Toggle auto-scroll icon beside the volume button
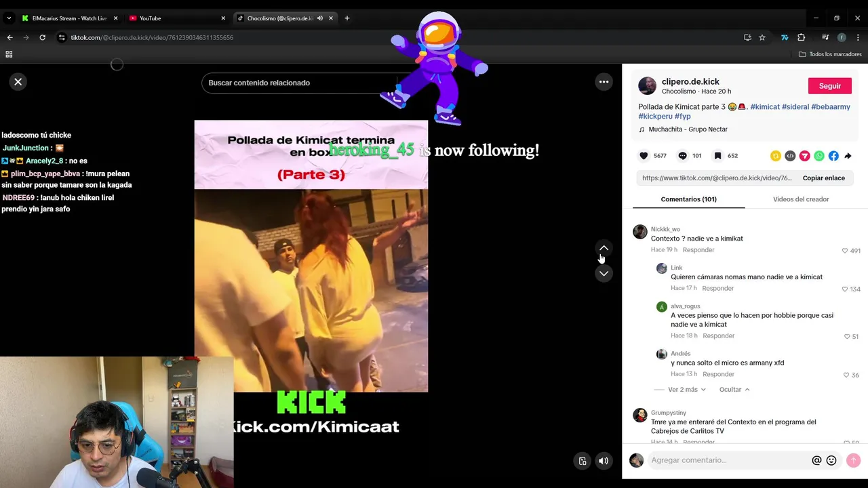868x488 pixels. point(582,461)
